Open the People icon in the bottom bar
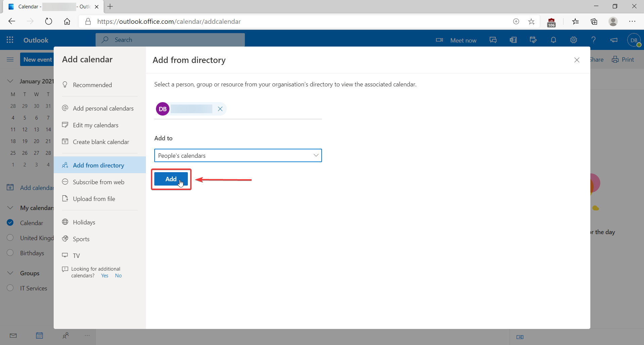 click(x=66, y=336)
